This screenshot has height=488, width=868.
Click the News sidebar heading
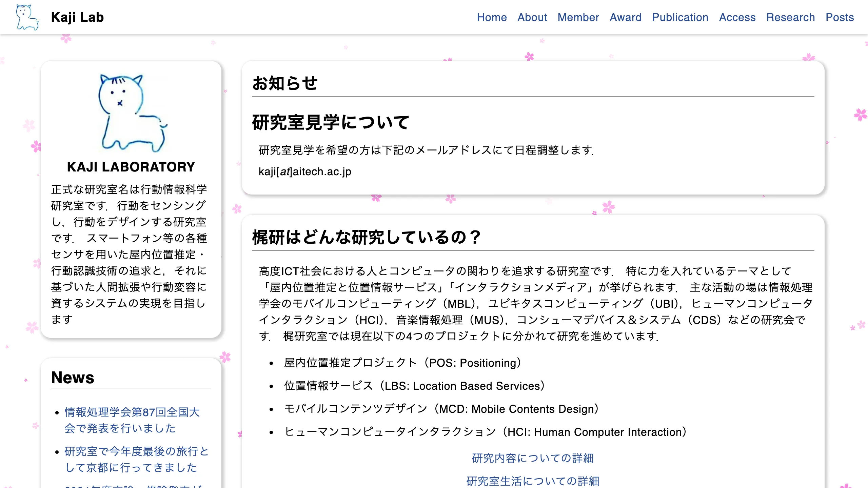pos(73,378)
